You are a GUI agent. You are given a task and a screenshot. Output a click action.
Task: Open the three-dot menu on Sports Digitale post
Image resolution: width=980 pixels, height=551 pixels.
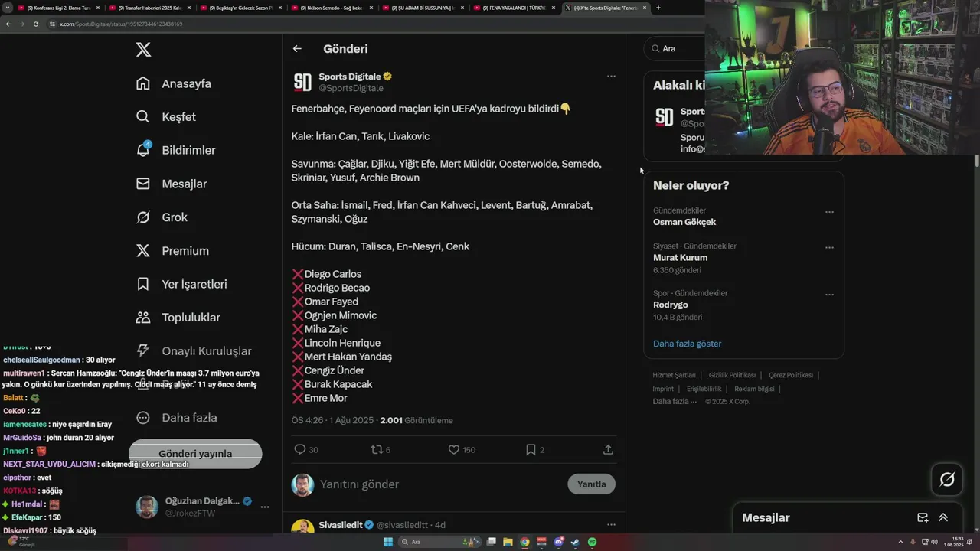click(x=611, y=77)
